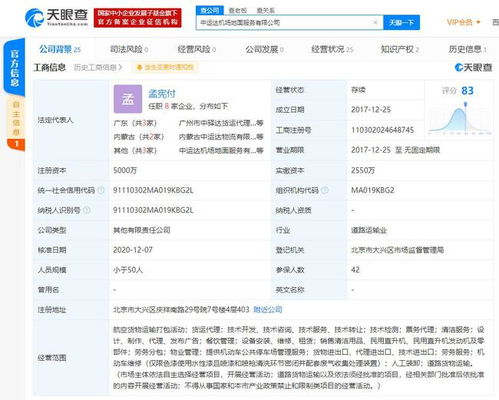Screen dimensions: 499x400
Task: Switch to the 查老板 search tab
Action: coord(238,10)
